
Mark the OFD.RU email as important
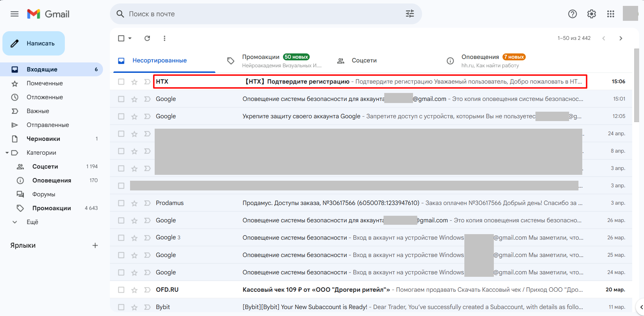pyautogui.click(x=147, y=290)
